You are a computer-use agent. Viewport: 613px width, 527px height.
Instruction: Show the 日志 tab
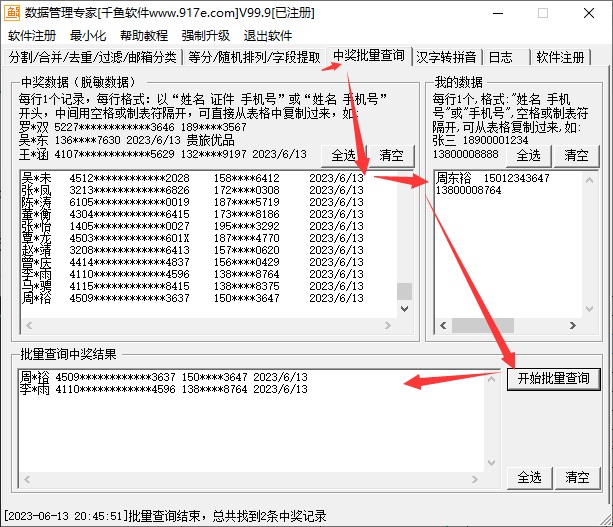point(501,57)
